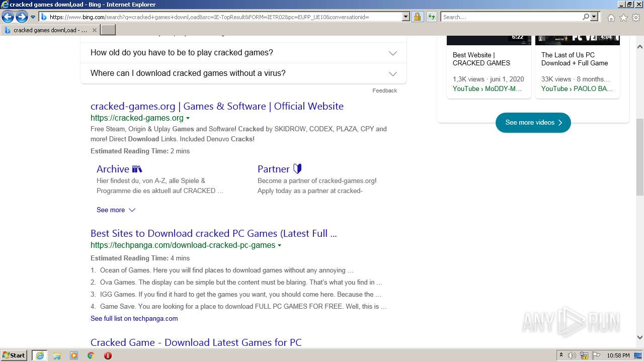Image resolution: width=644 pixels, height=362 pixels.
Task: Click the vertical scrollbar thumb
Action: point(640,157)
